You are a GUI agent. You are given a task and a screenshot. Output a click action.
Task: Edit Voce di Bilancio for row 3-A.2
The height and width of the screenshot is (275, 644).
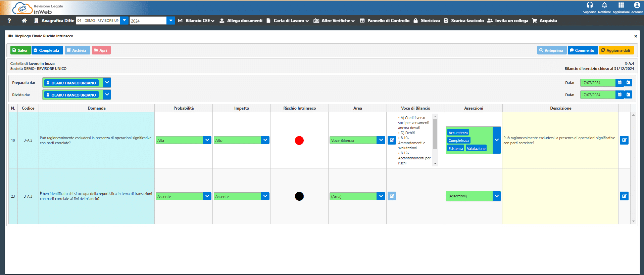[x=392, y=140]
